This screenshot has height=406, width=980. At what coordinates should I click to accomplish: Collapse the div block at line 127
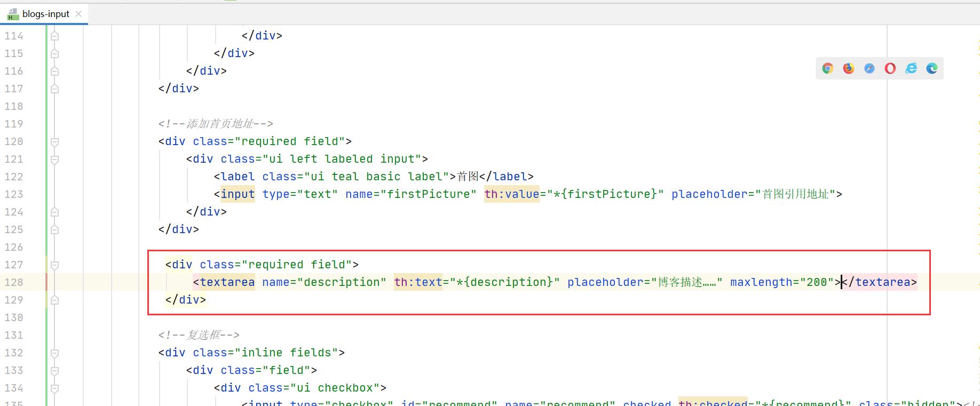54,265
